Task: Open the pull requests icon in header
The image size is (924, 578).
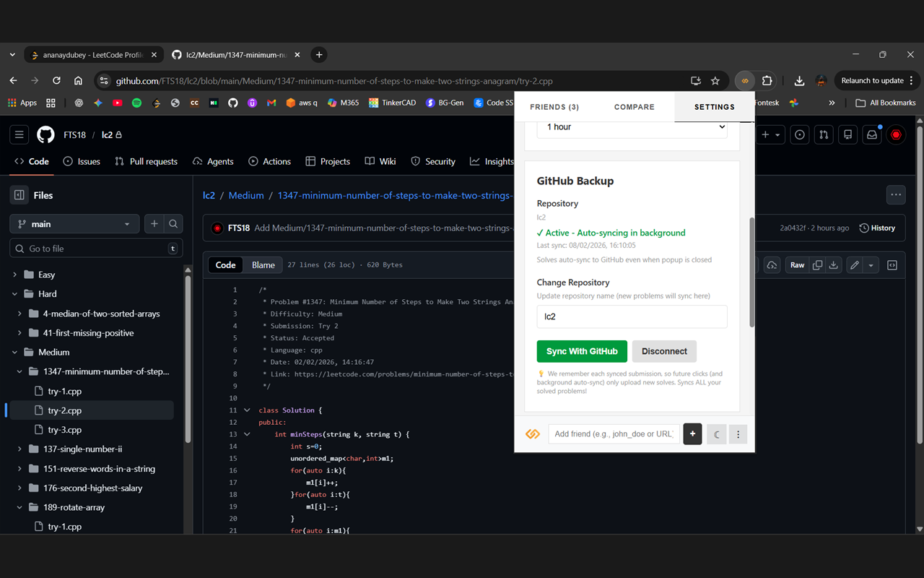Action: (823, 134)
